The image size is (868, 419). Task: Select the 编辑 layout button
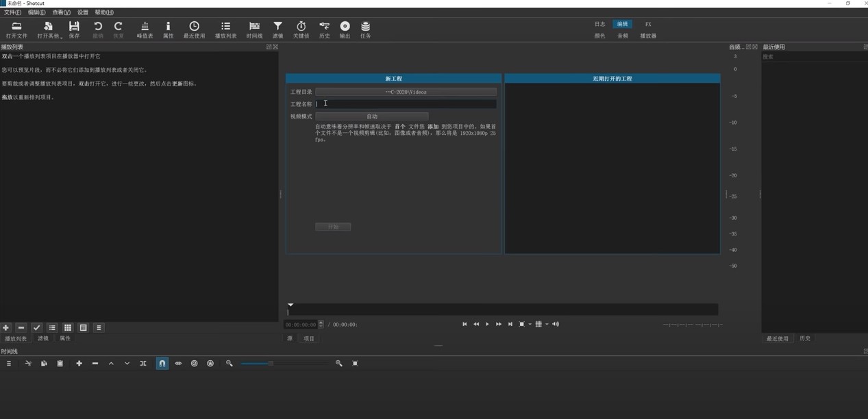pos(623,24)
